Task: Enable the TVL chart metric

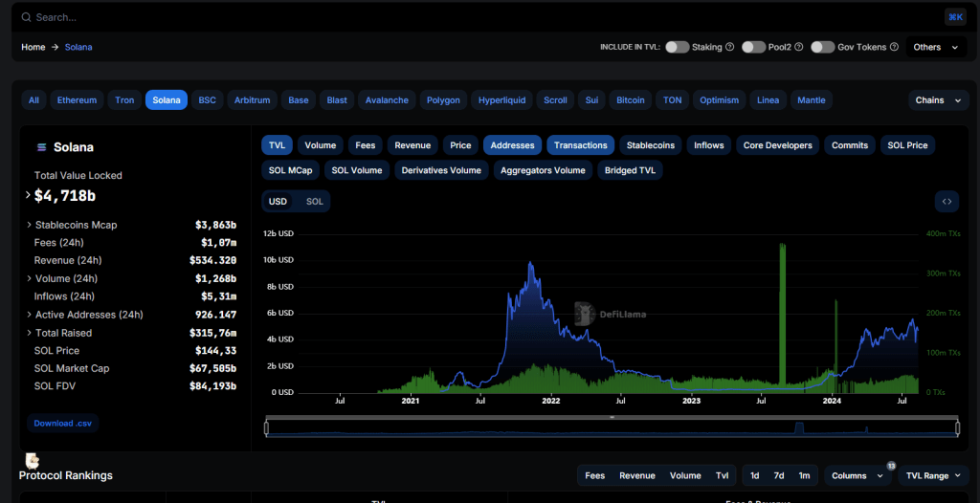Action: tap(277, 145)
